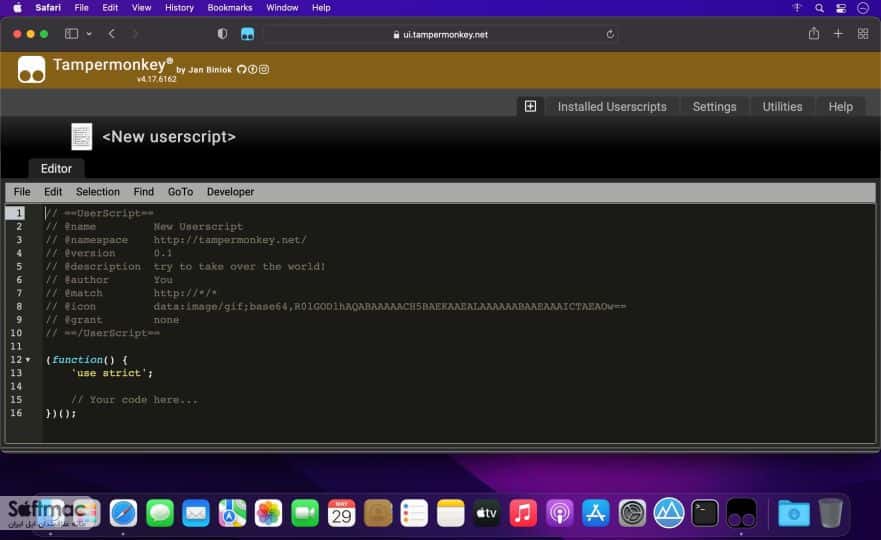This screenshot has width=881, height=540.
Task: Open the History menu in the menu bar
Action: coord(179,8)
